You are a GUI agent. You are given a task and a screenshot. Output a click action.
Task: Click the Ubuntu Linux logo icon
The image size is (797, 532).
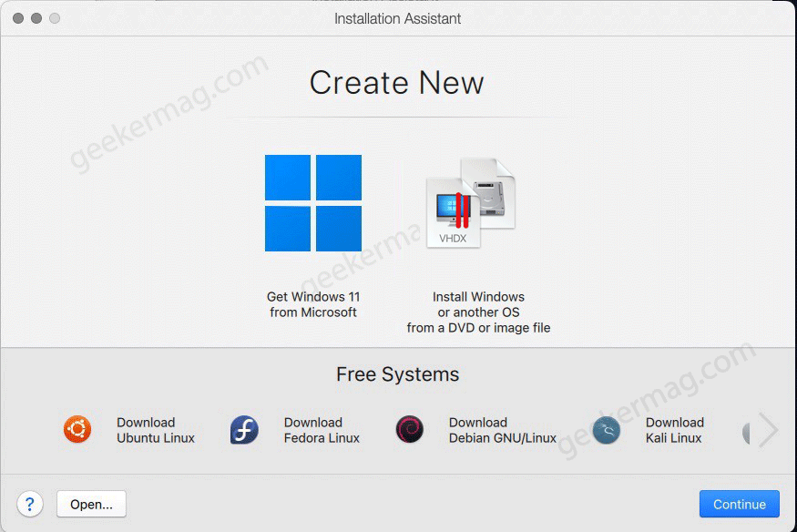point(77,429)
